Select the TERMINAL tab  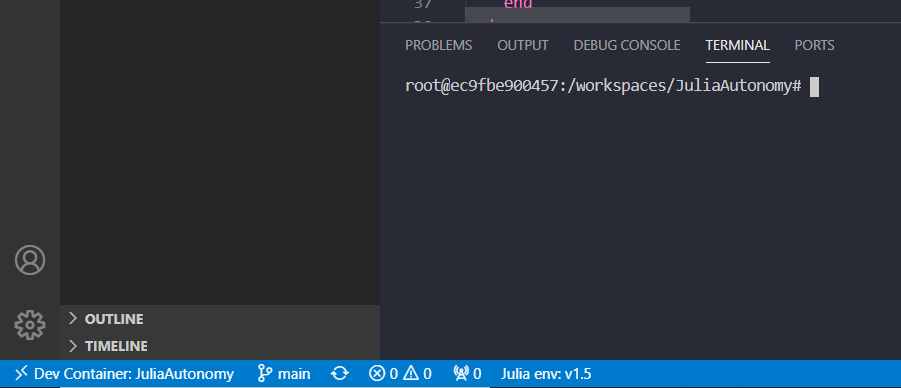click(x=738, y=45)
